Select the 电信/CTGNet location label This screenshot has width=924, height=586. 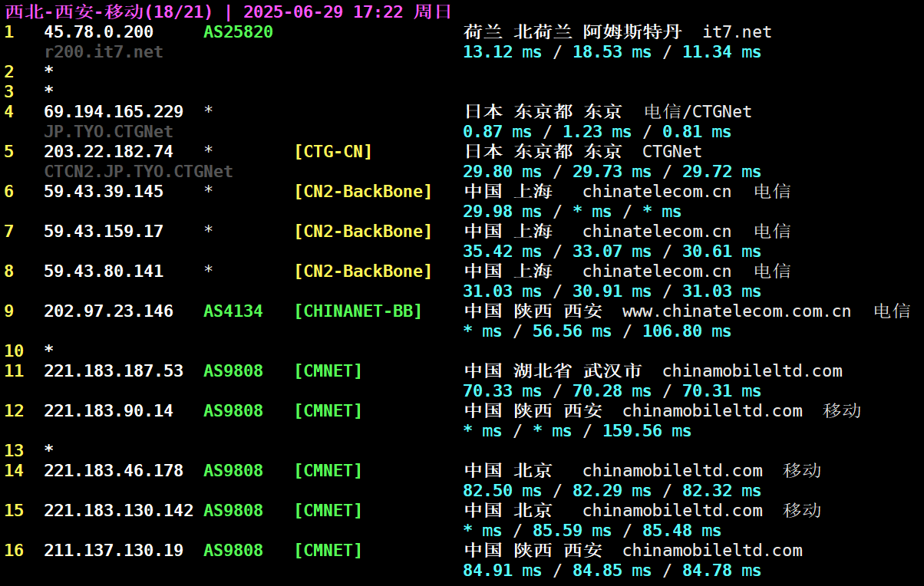(x=698, y=111)
